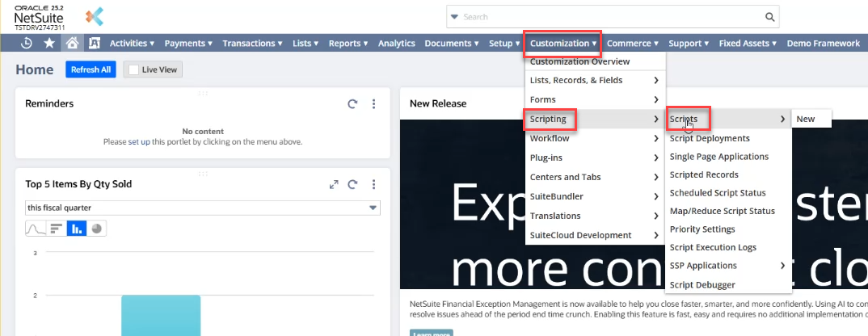Open the Recent Records clock icon

pyautogui.click(x=27, y=44)
